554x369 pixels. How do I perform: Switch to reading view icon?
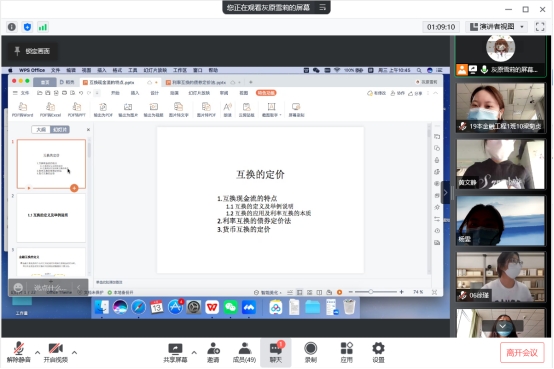click(319, 292)
